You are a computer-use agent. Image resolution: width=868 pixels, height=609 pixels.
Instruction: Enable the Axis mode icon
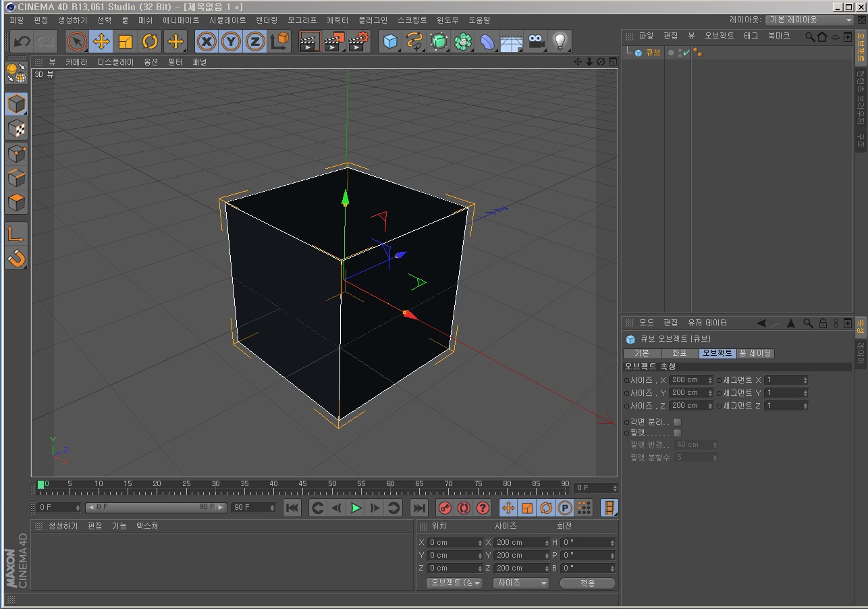pyautogui.click(x=16, y=234)
